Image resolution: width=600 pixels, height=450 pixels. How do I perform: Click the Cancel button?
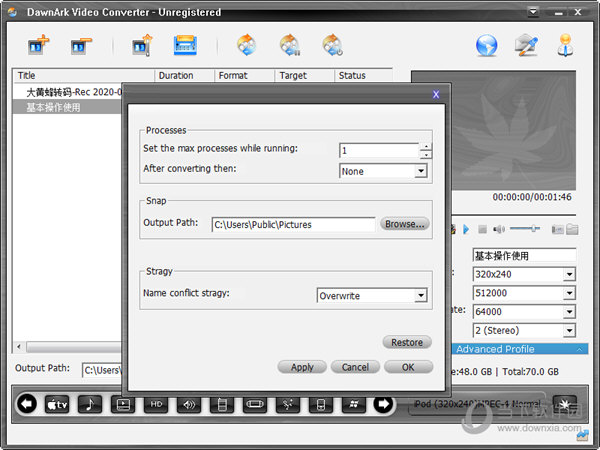click(x=355, y=367)
